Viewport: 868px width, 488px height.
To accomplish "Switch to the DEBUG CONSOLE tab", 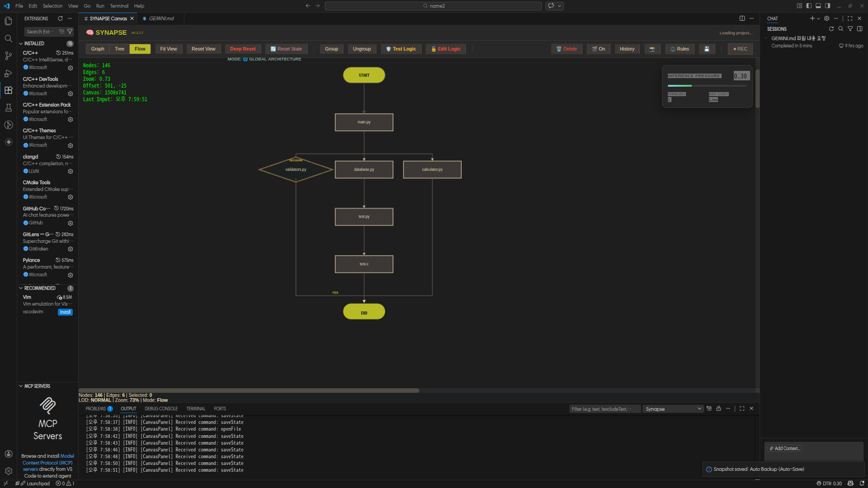I will (161, 409).
